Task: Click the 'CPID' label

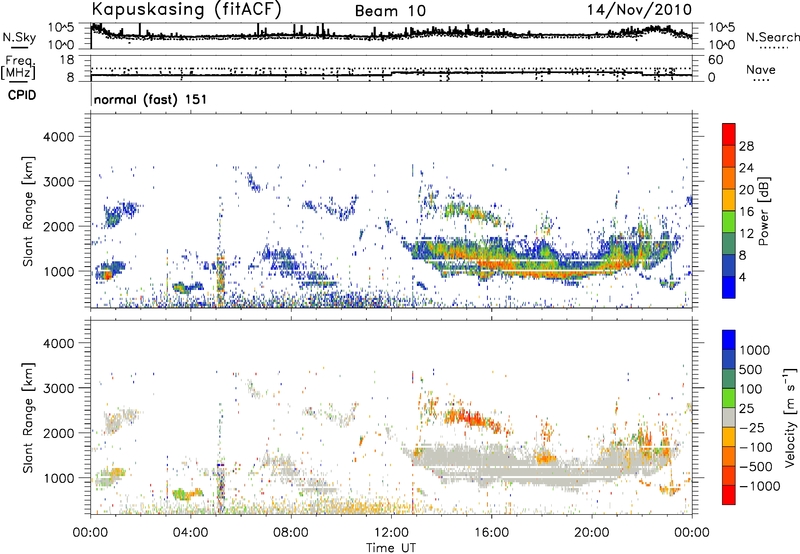Action: (21, 95)
